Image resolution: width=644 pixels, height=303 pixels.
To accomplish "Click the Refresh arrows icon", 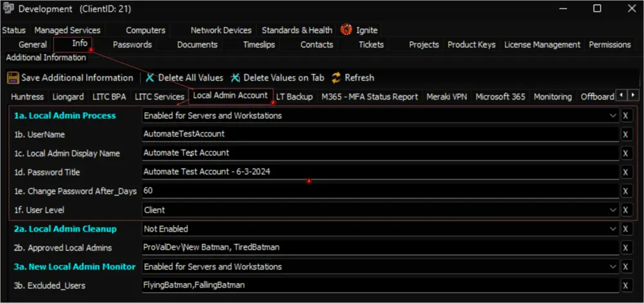I will [x=337, y=78].
